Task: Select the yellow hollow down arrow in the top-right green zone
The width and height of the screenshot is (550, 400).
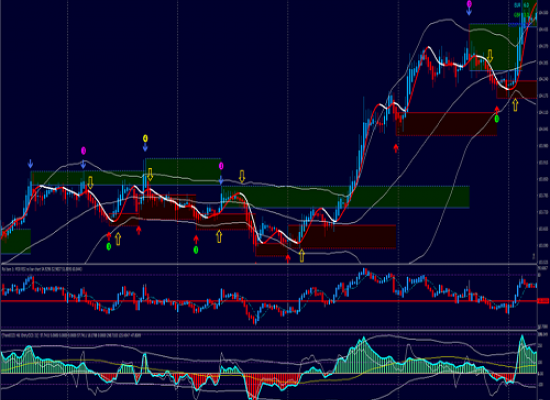Action: click(490, 56)
